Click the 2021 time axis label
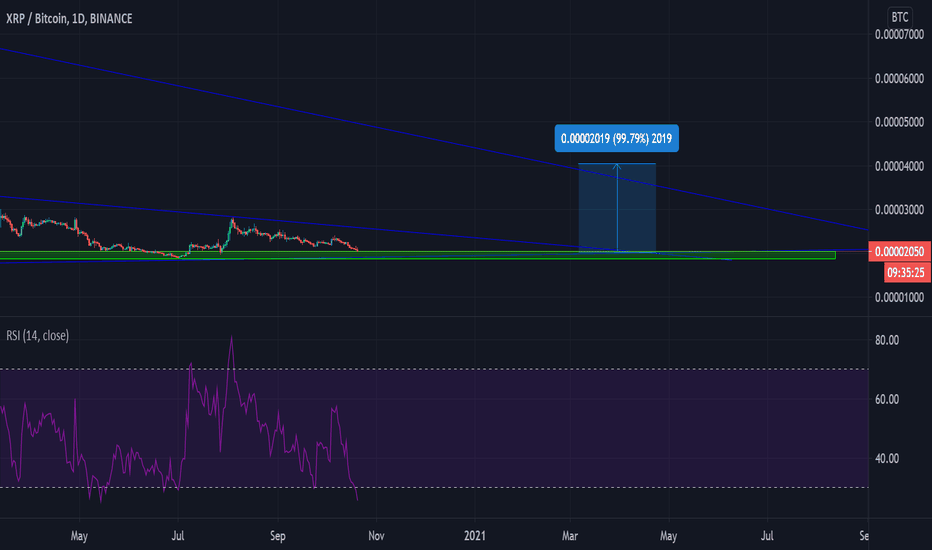 coord(474,536)
